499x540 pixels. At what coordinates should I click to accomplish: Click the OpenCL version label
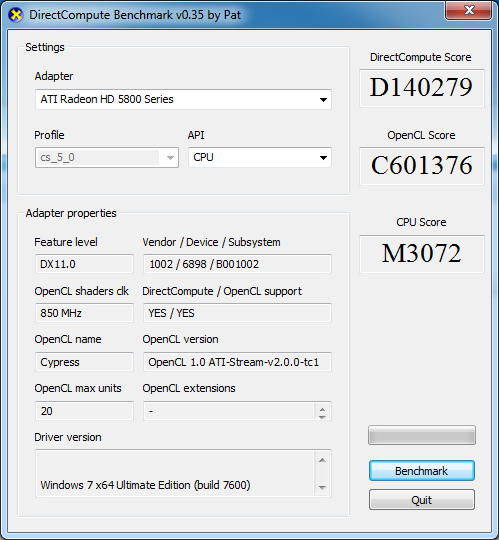[x=180, y=339]
